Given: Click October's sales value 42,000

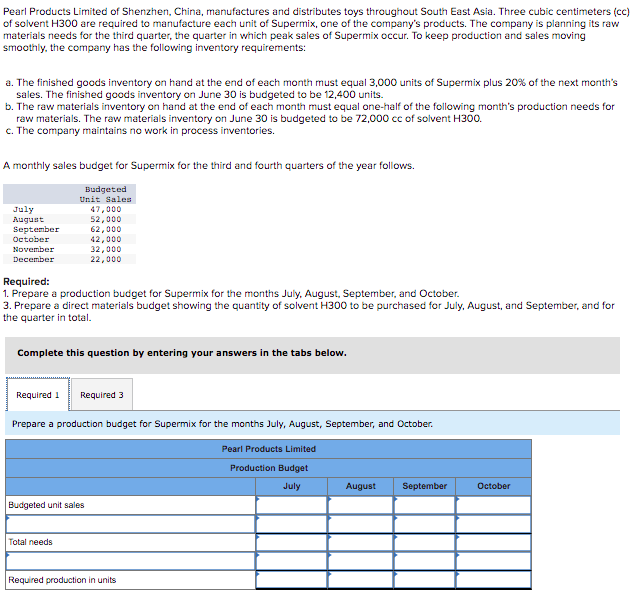Looking at the screenshot, I should [x=106, y=239].
